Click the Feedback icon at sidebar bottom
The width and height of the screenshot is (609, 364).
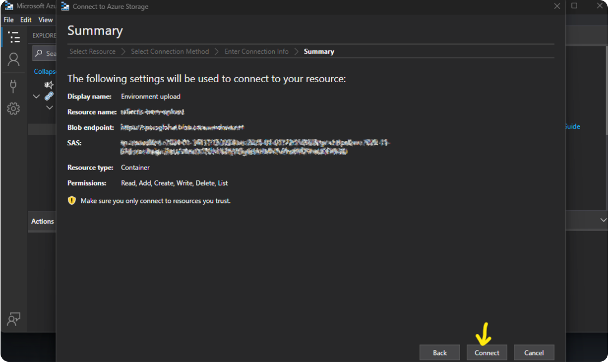[x=13, y=319]
